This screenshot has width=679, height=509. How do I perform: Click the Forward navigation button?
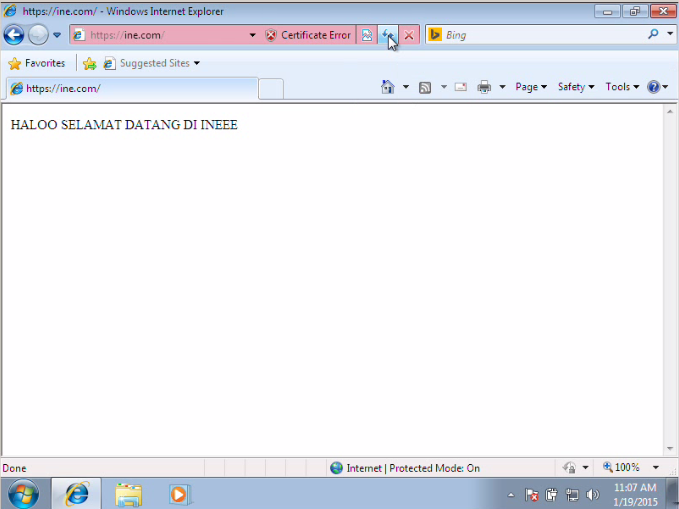tap(38, 35)
